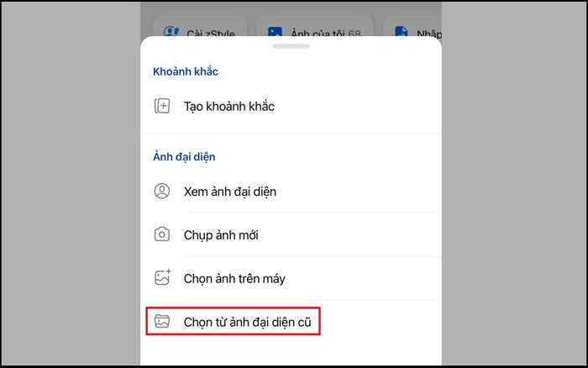
Task: Tap the Ảnh đại diện section header
Action: point(184,156)
